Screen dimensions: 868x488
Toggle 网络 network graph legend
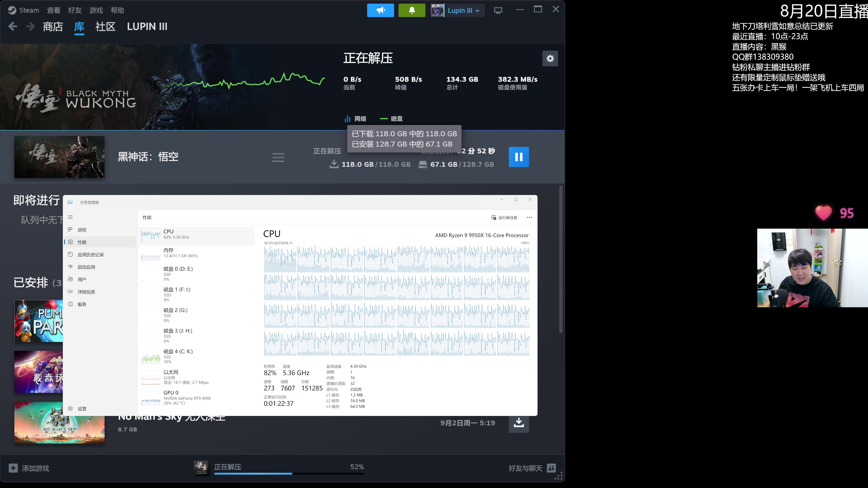pyautogui.click(x=355, y=119)
